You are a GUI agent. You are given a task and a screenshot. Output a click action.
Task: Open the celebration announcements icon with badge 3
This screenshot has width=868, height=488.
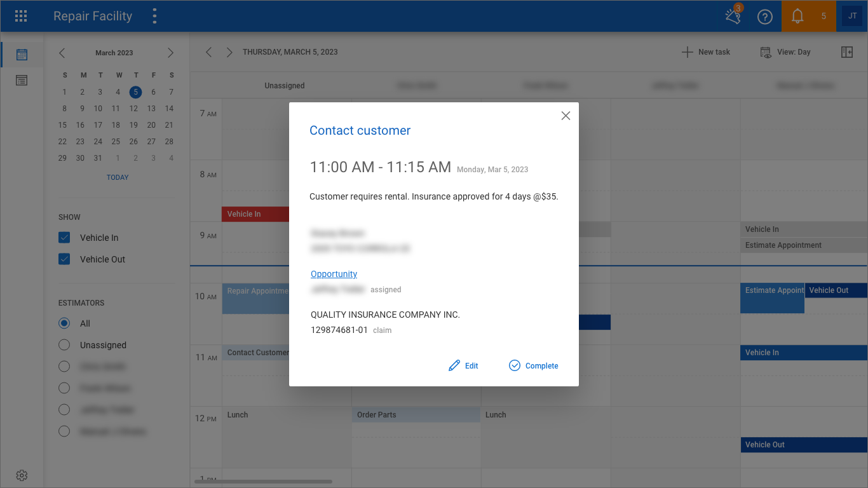(x=733, y=16)
